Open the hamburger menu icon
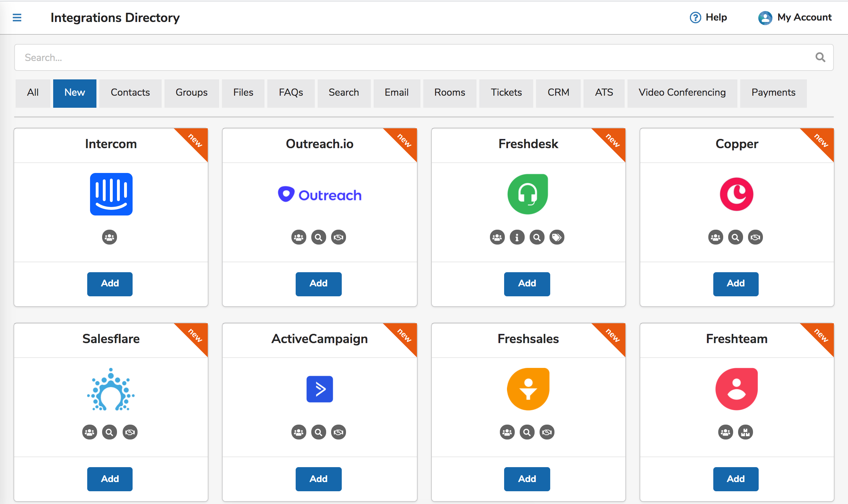 [x=17, y=17]
